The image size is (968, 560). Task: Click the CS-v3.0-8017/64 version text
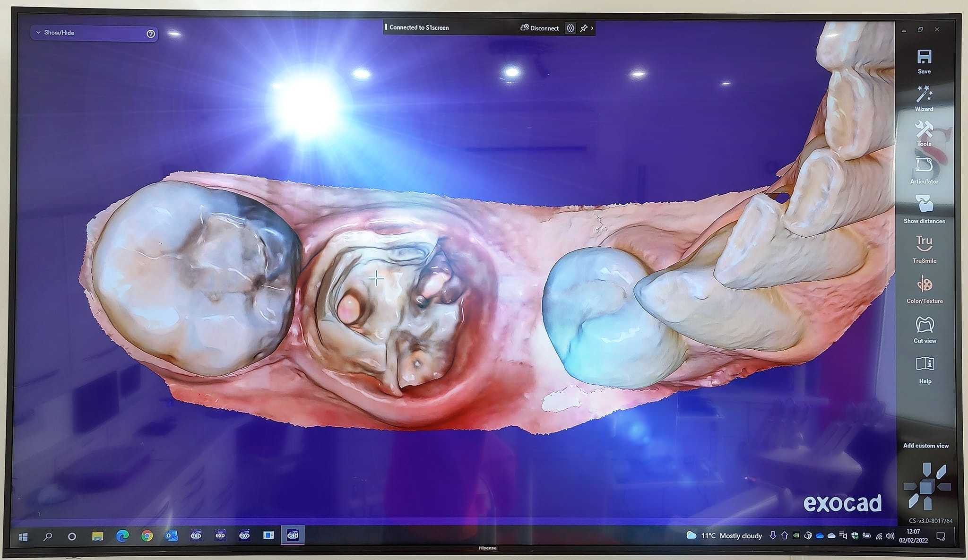click(931, 521)
